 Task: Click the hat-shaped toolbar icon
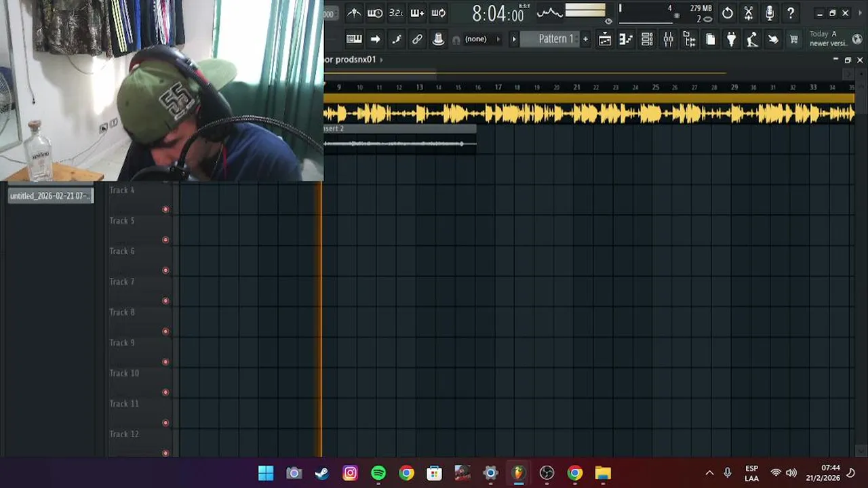[438, 39]
